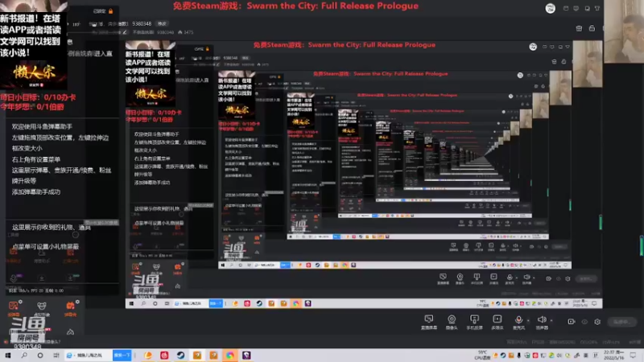Image resolution: width=644 pixels, height=362 pixels.
Task: Click Steam icon in the first nested preview taskbar
Action: pyautogui.click(x=259, y=303)
